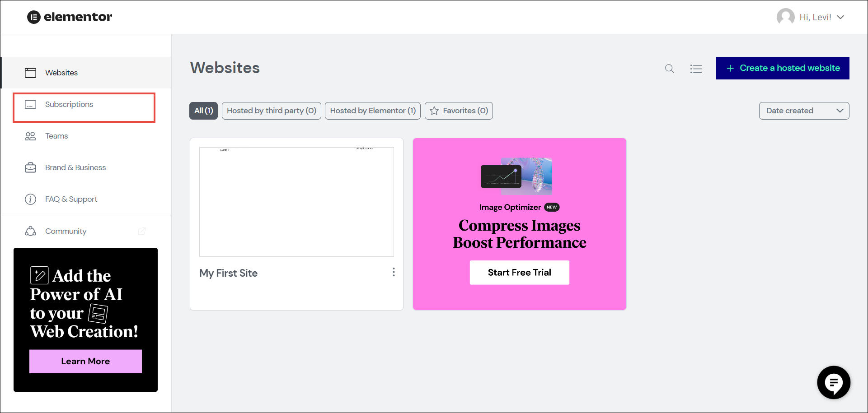Open the Date created sort dropdown
This screenshot has width=868, height=413.
(x=804, y=111)
